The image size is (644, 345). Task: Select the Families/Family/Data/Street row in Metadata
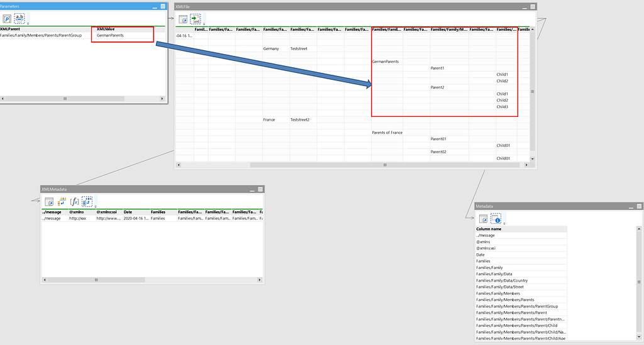(x=521, y=287)
